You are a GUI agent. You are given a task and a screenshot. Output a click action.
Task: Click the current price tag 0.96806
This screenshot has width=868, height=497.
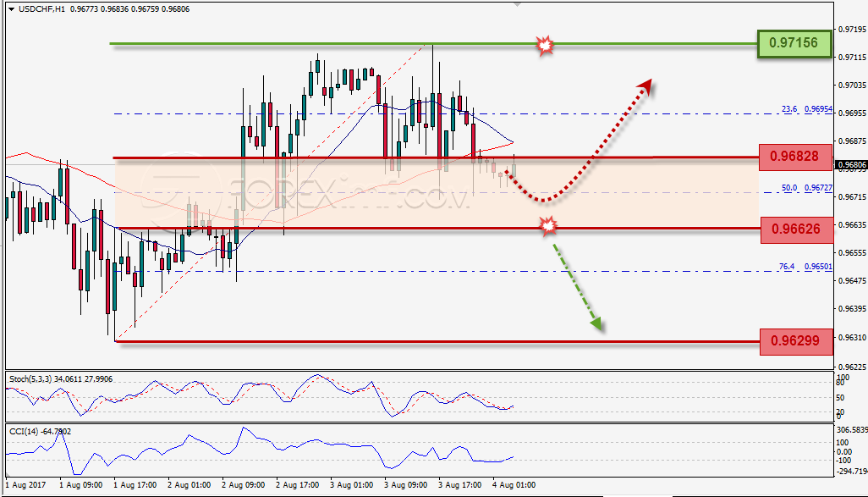coord(851,165)
